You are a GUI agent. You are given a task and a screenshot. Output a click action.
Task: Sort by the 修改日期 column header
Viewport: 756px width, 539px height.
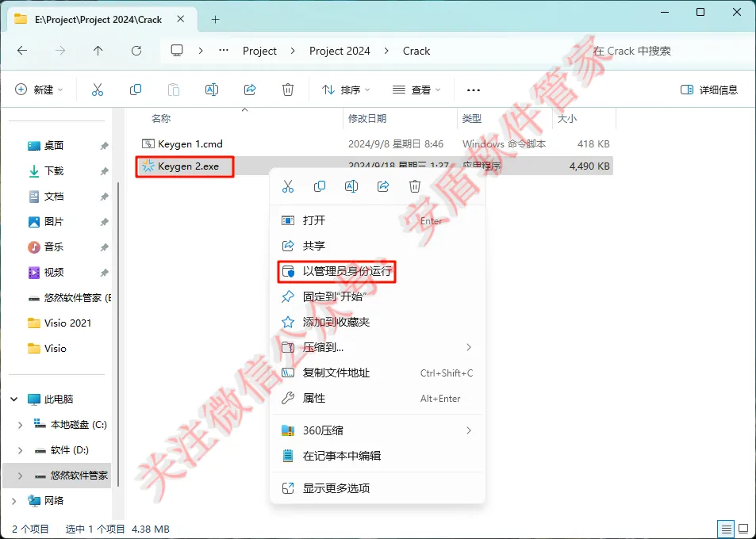[367, 118]
